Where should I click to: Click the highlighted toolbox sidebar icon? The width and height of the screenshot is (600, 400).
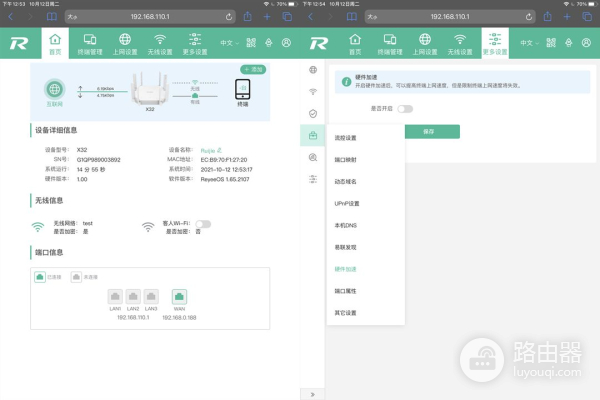[x=313, y=135]
